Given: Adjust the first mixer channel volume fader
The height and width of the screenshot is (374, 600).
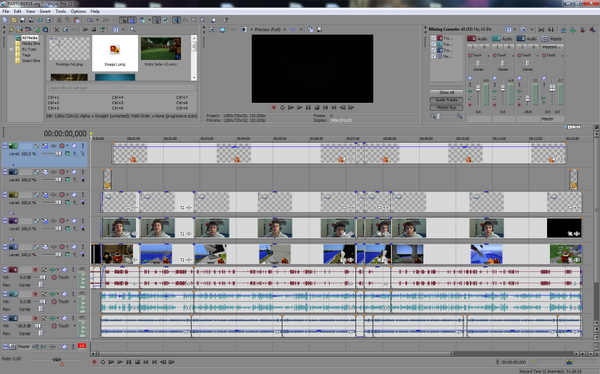Looking at the screenshot, I should coord(478,88).
